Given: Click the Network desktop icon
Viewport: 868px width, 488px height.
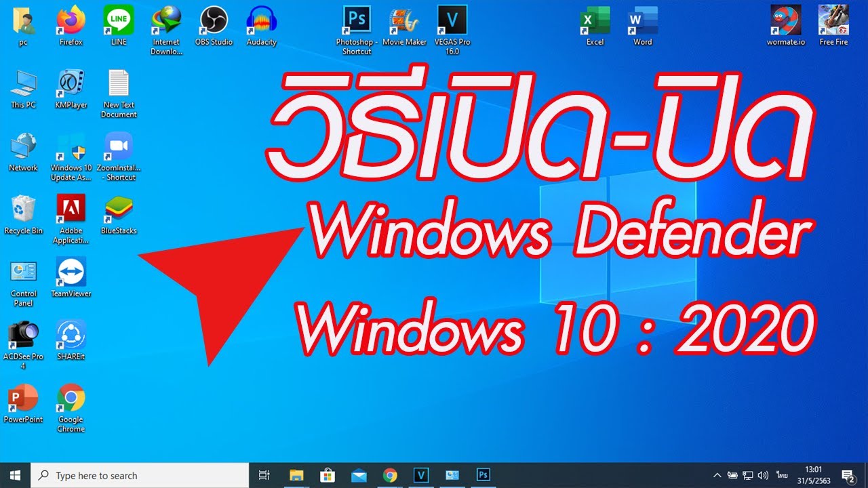Looking at the screenshot, I should click(23, 152).
